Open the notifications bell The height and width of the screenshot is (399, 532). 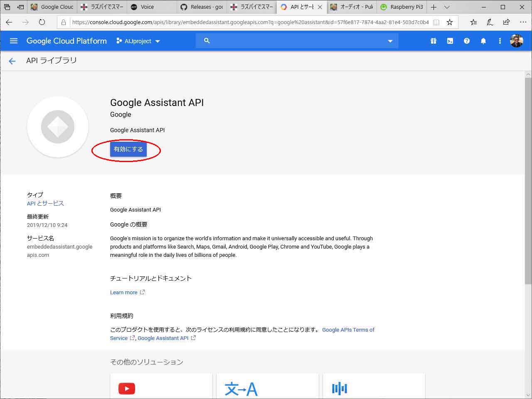click(483, 41)
